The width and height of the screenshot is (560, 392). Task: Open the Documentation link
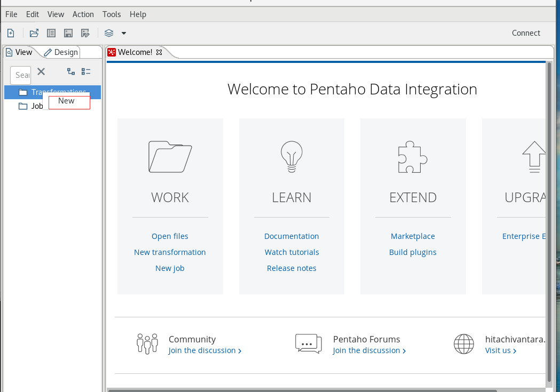pos(291,236)
